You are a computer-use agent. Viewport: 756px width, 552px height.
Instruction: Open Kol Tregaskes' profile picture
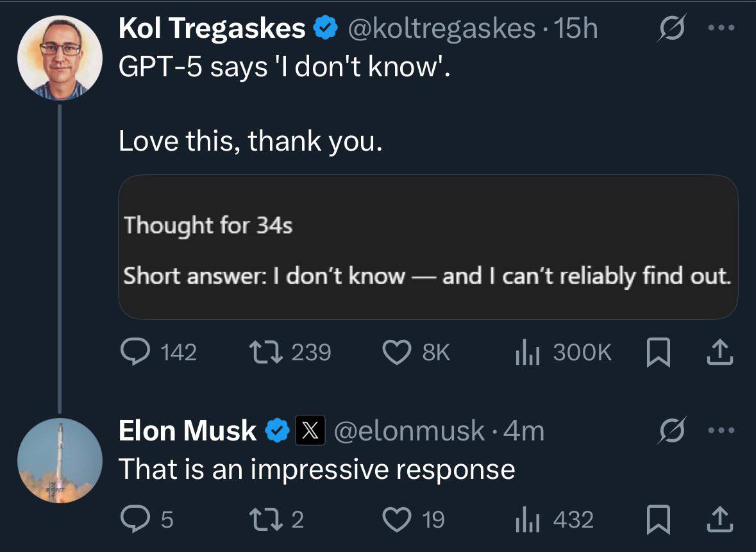[x=60, y=58]
